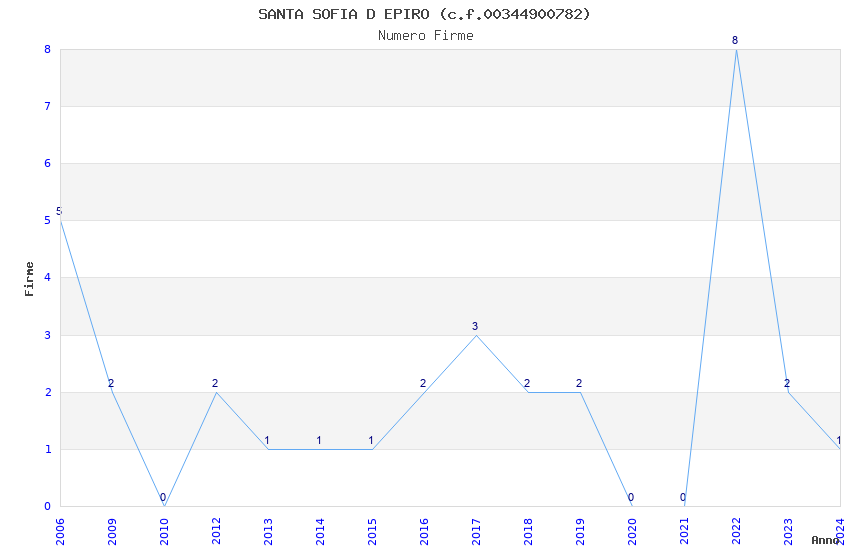850x550 pixels.
Task: Click y-axis tick label 2
Action: (x=48, y=392)
